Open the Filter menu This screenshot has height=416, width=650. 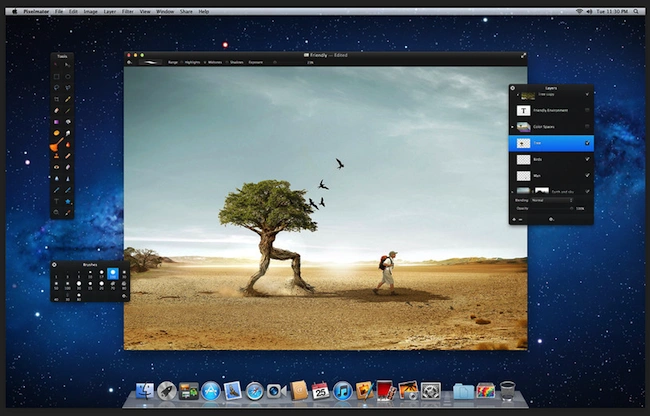pyautogui.click(x=128, y=12)
